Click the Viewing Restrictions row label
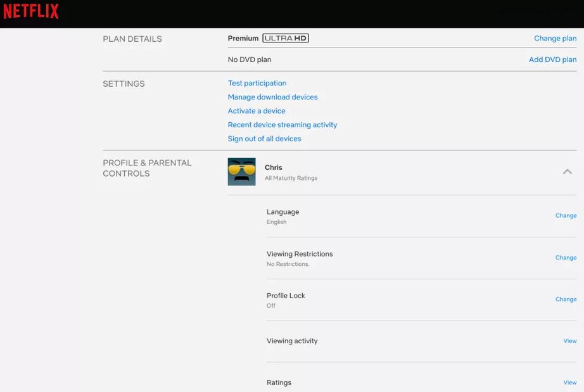 (300, 254)
